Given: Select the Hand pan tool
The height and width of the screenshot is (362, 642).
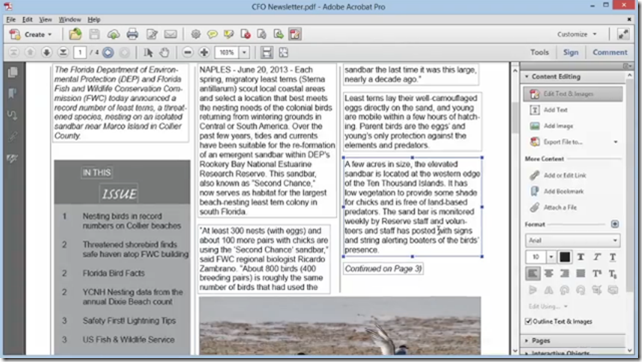Looking at the screenshot, I should point(164,52).
